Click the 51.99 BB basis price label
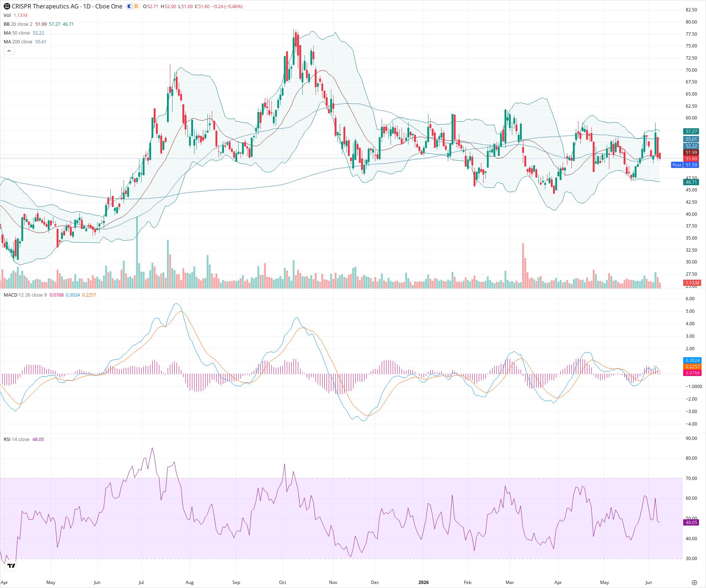This screenshot has width=706, height=588. (691, 152)
